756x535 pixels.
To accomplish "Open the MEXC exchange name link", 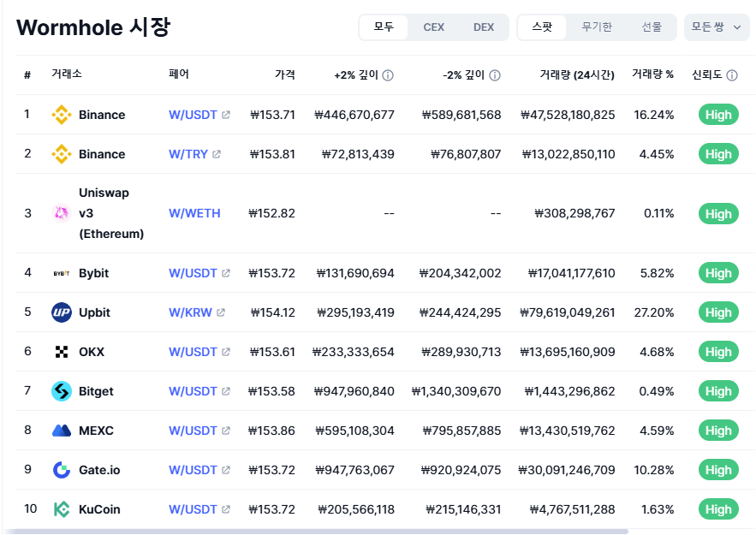I will (x=97, y=431).
